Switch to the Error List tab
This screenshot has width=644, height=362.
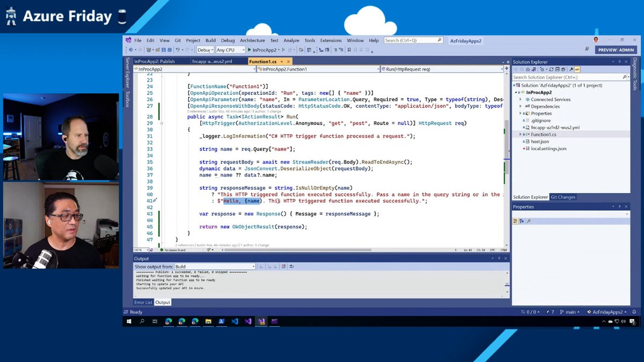[x=143, y=302]
